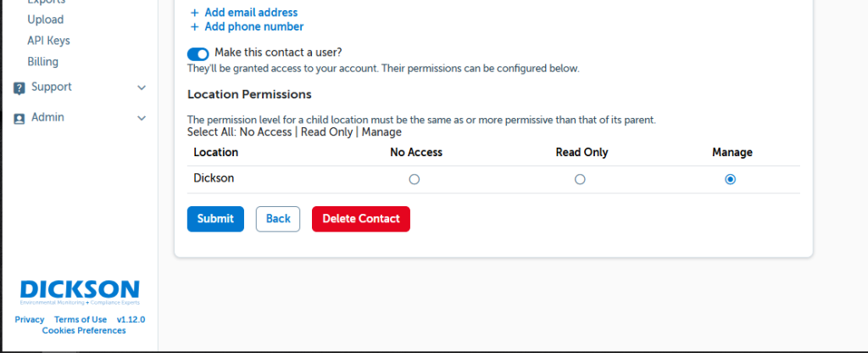Select Read Only for Dickson location
Screen dimensions: 868x353
(580, 179)
